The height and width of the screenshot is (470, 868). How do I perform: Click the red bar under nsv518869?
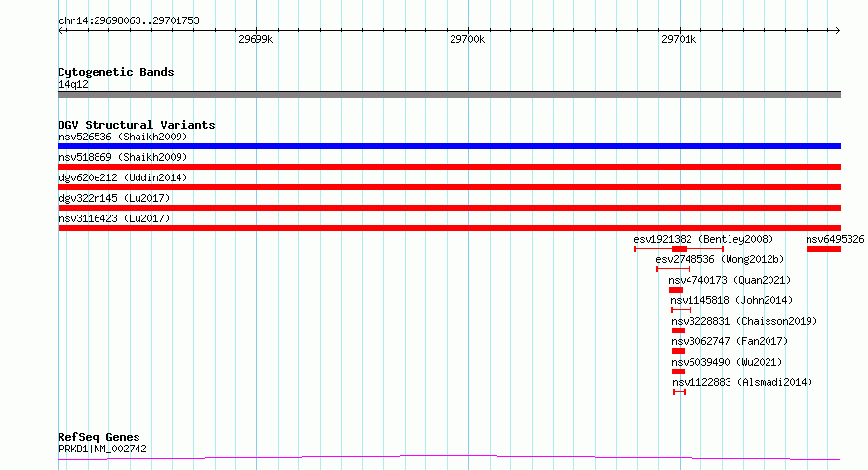449,167
